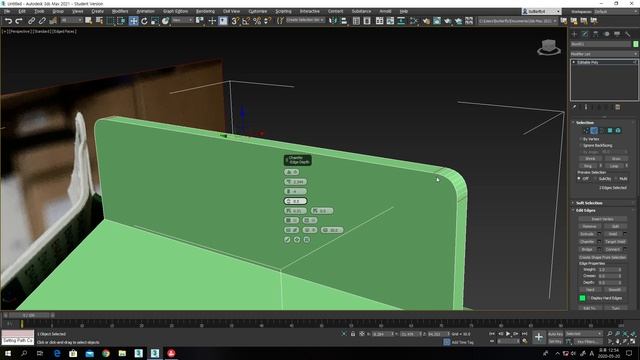Screen dimensions: 640x360
Task: Open the Animation menu
Action: pos(145,11)
